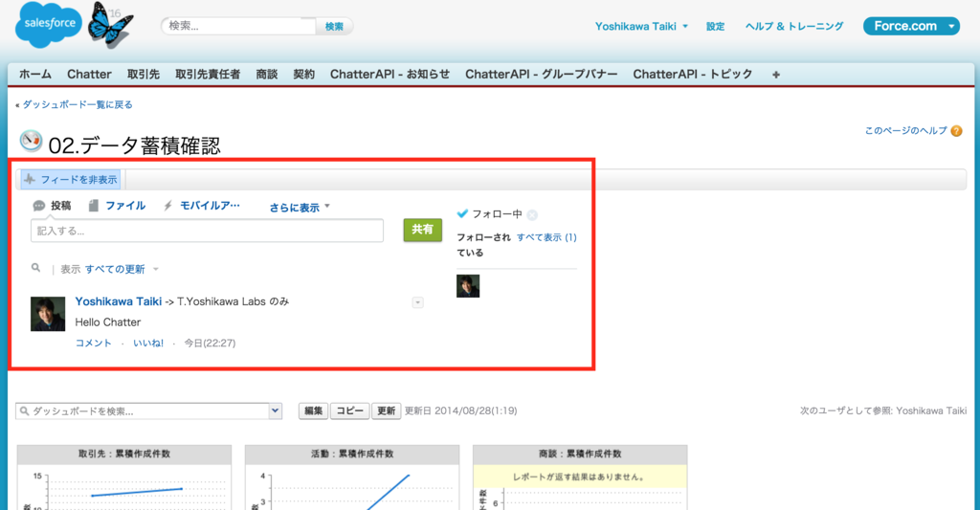This screenshot has height=510, width=980.
Task: Select the モバイルア lightning bolt icon
Action: [167, 206]
